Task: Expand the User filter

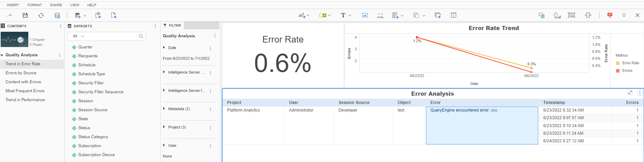Action: [x=164, y=145]
